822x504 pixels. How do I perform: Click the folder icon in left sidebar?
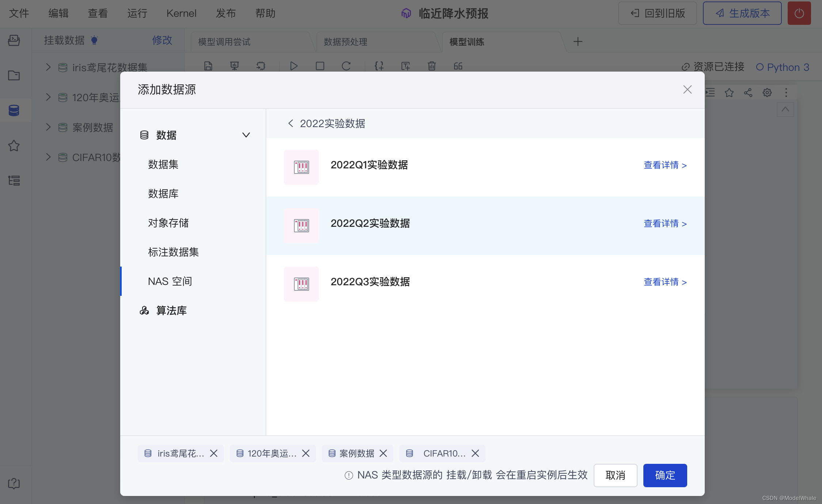point(14,76)
